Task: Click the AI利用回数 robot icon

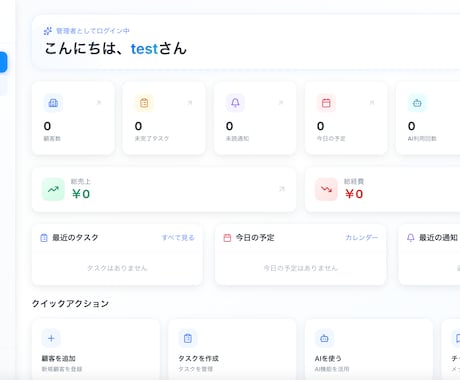Action: 417,103
